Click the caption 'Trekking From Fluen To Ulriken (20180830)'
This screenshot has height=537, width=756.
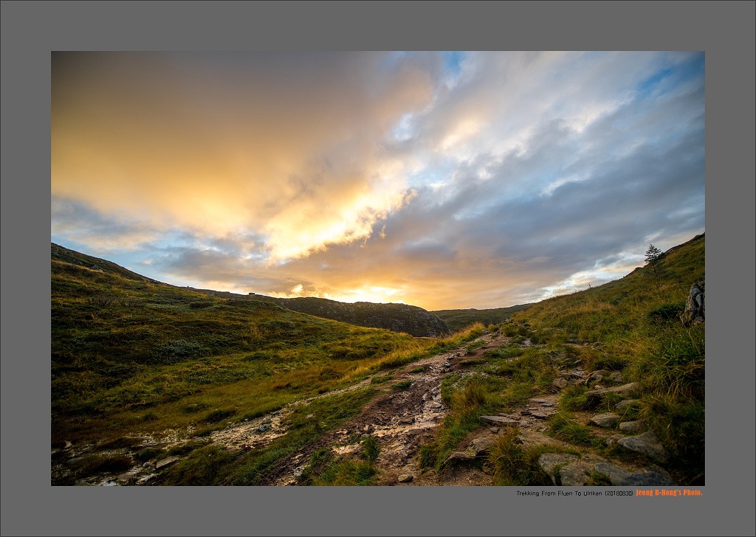[x=574, y=493]
